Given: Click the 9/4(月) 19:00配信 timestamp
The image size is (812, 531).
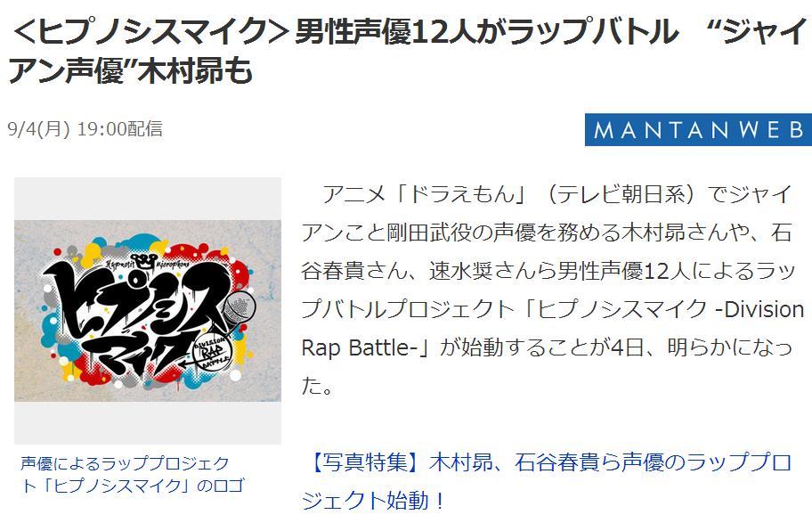Looking at the screenshot, I should 85,128.
